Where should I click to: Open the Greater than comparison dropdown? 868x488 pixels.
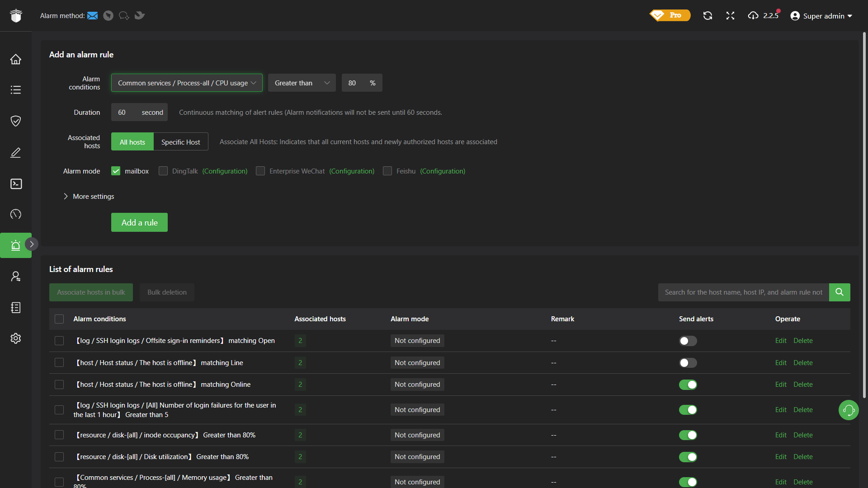coord(302,83)
